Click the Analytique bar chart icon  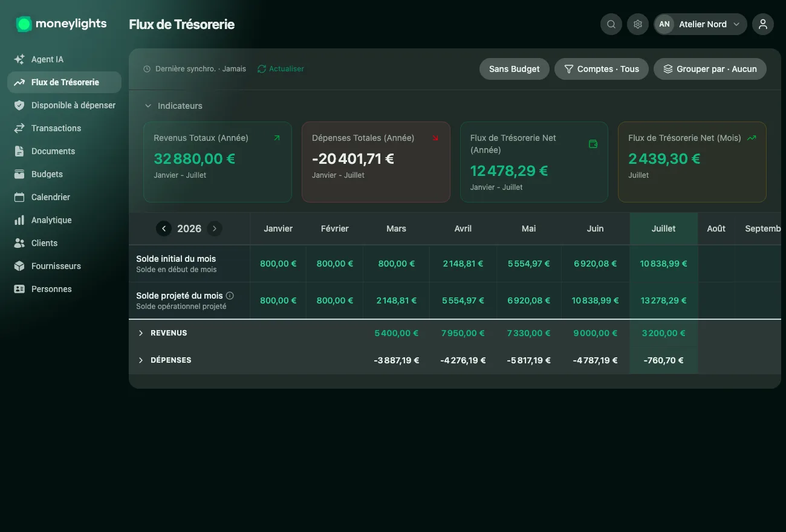coord(19,220)
